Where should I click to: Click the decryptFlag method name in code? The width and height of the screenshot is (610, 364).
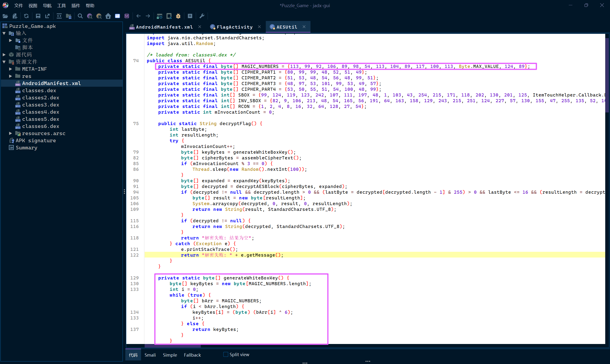(x=235, y=123)
